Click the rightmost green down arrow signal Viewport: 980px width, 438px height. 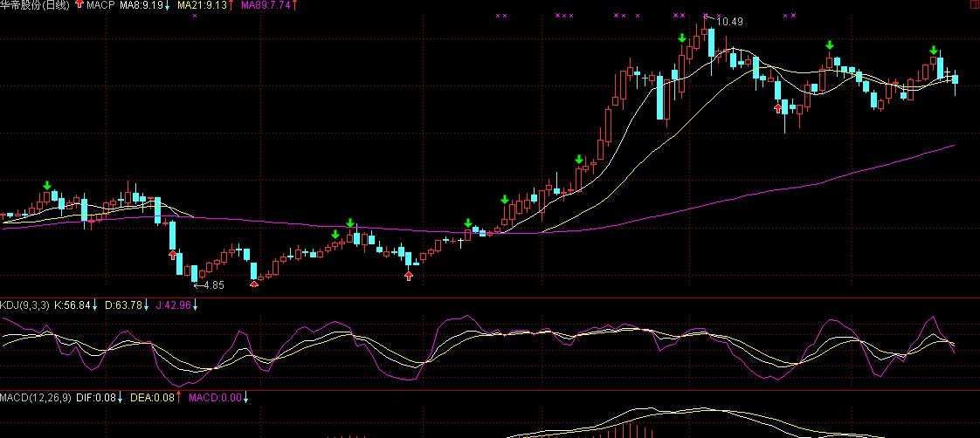point(934,51)
